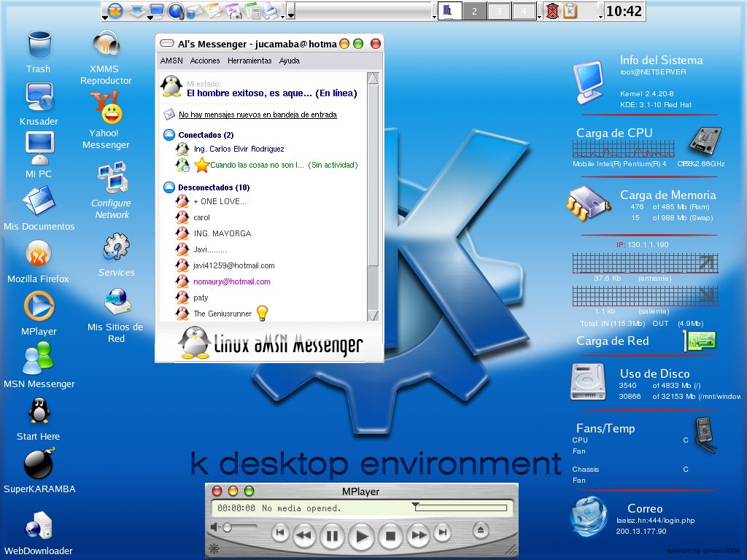The height and width of the screenshot is (560, 747).
Task: Open the K menu in the top panel
Action: pyautogui.click(x=115, y=10)
